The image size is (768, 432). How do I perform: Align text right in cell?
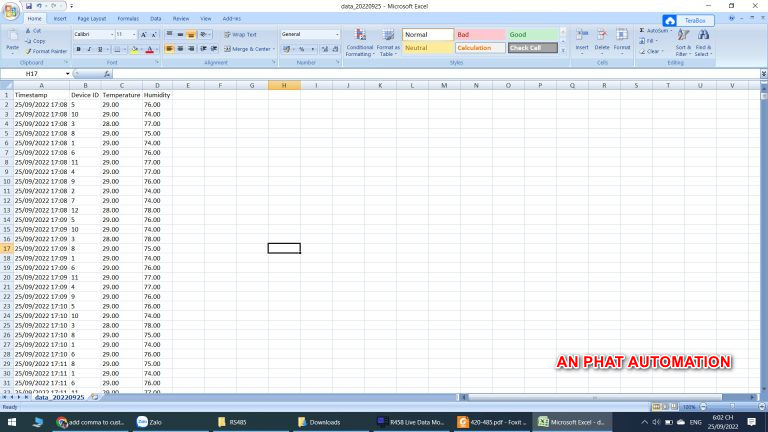[191, 49]
